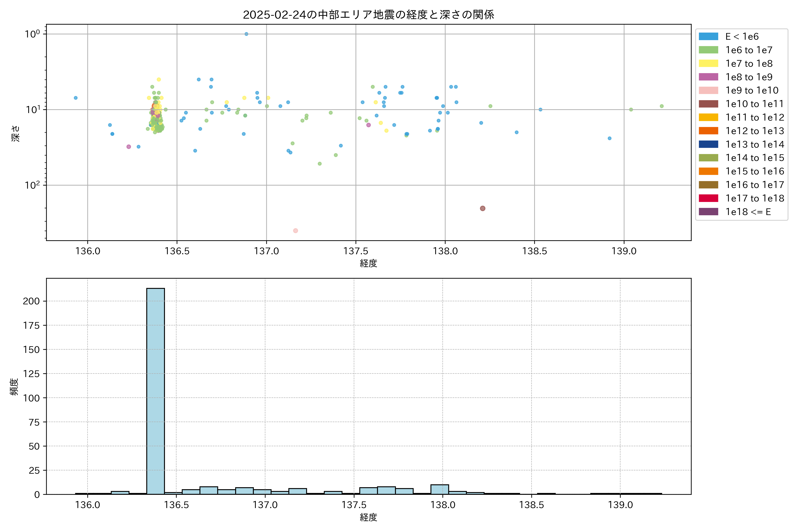Image resolution: width=798 pixels, height=532 pixels.
Task: Click the purple scatter point near longitude 136.2
Action: [x=129, y=147]
